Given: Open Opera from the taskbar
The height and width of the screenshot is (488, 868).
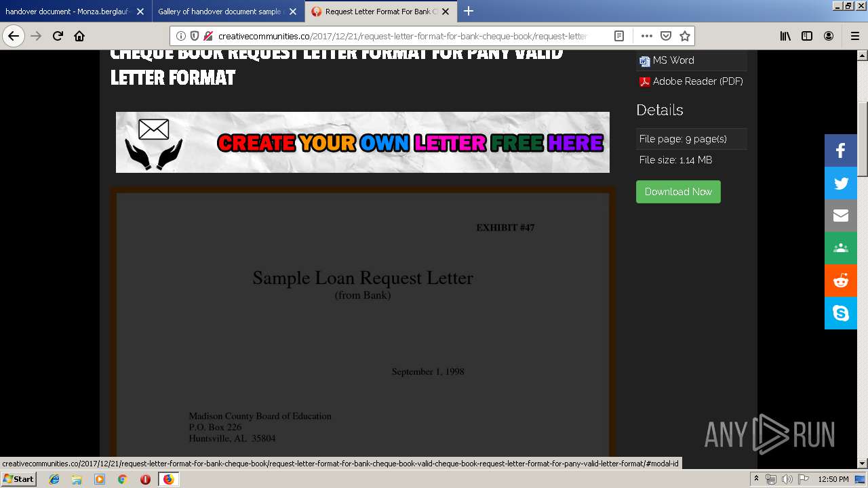Looking at the screenshot, I should [145, 479].
